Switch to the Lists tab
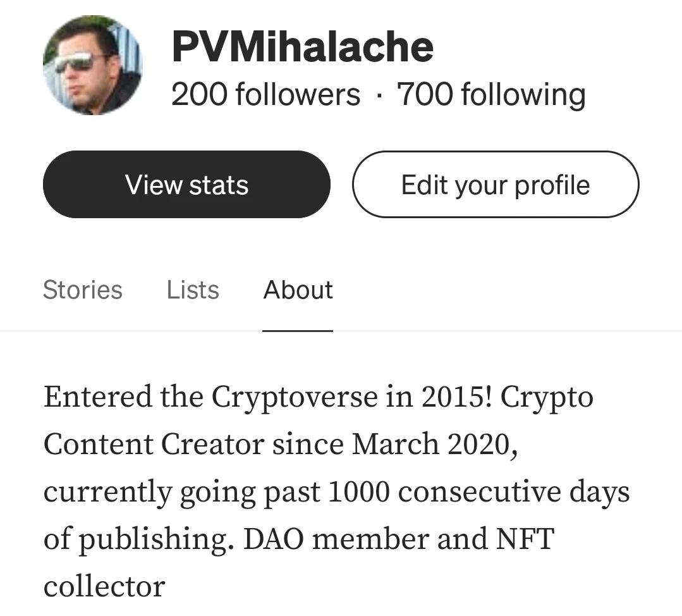Image resolution: width=682 pixels, height=616 pixels. point(193,290)
